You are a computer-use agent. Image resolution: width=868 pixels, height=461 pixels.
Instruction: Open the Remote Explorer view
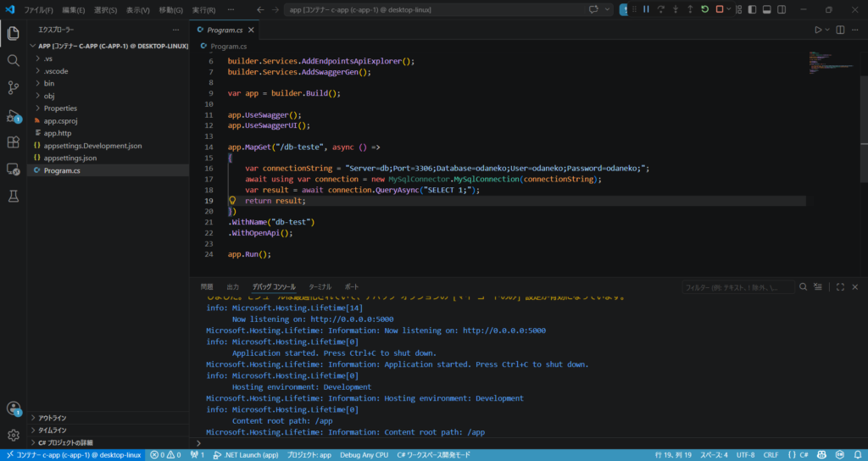coord(14,169)
